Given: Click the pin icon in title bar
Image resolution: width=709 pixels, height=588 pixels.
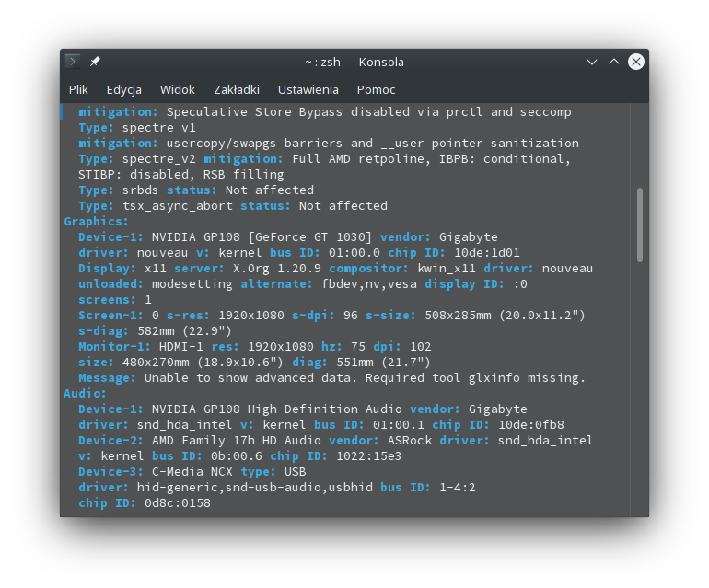Looking at the screenshot, I should tap(95, 62).
